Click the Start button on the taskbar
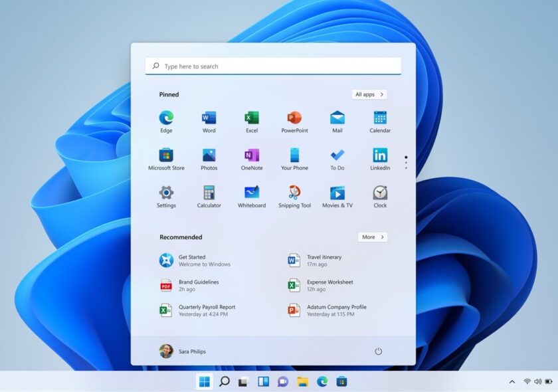558x392 pixels. [205, 381]
